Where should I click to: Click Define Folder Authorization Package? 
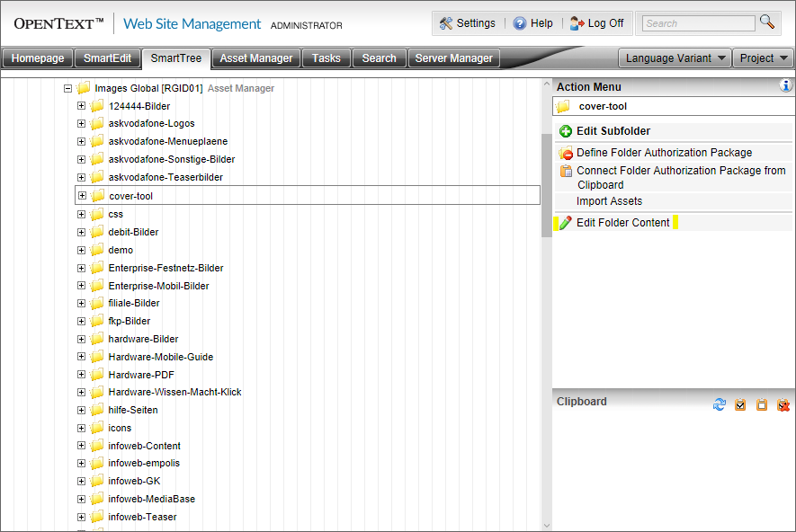[x=664, y=153]
